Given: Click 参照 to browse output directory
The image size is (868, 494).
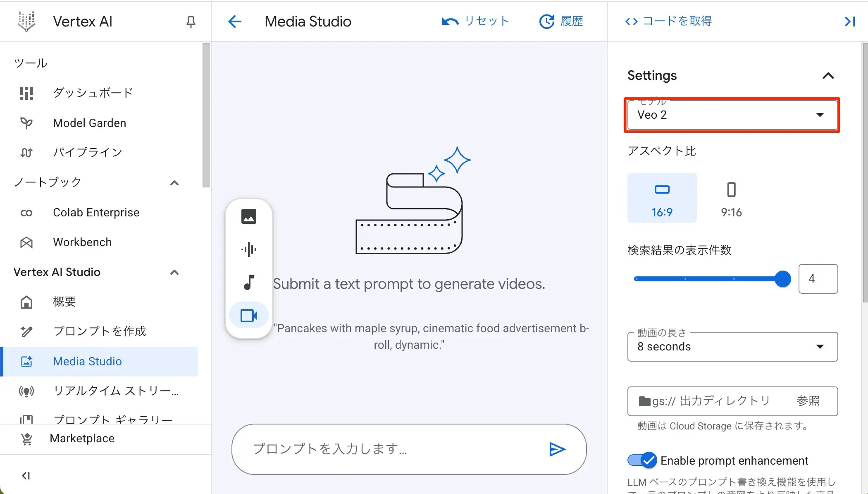Looking at the screenshot, I should [x=808, y=401].
